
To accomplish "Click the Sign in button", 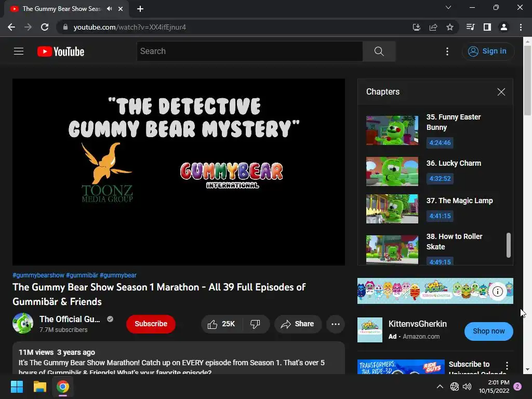I will (x=488, y=51).
